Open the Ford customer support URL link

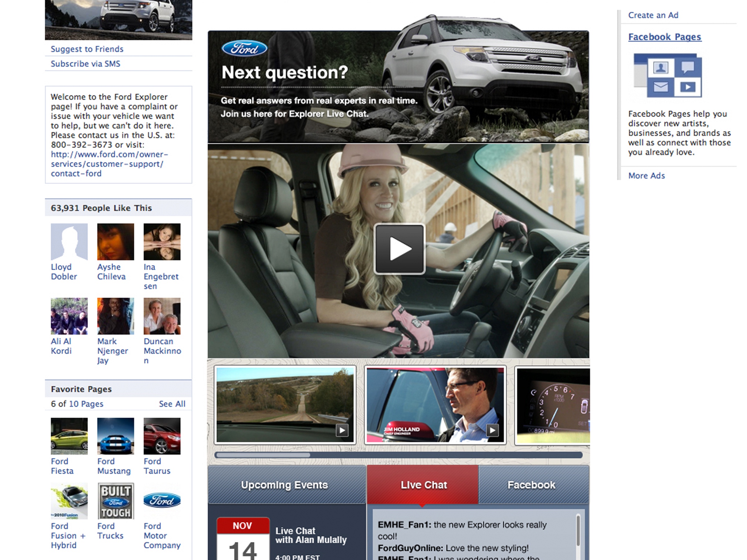point(110,164)
